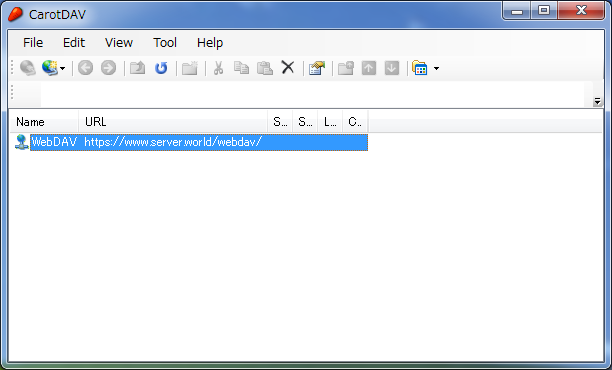The height and width of the screenshot is (370, 612).
Task: Open the Edit menu
Action: click(x=74, y=42)
